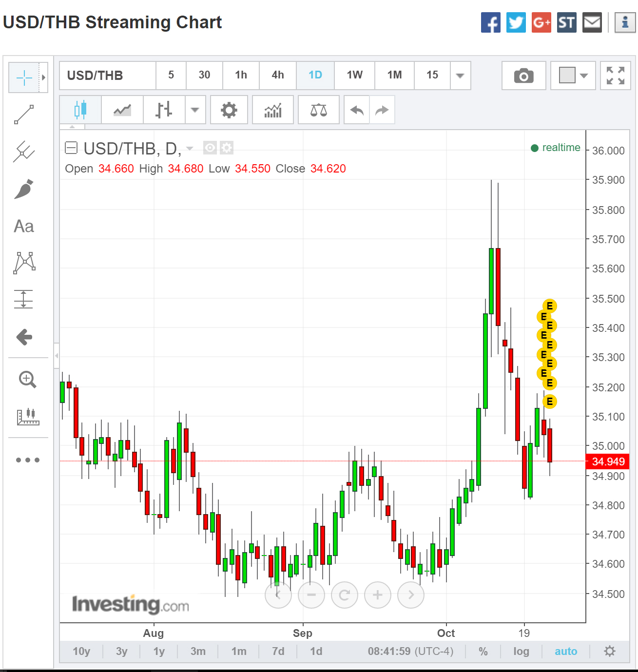The image size is (638, 672).
Task: Open the info icon at top right
Action: click(625, 22)
